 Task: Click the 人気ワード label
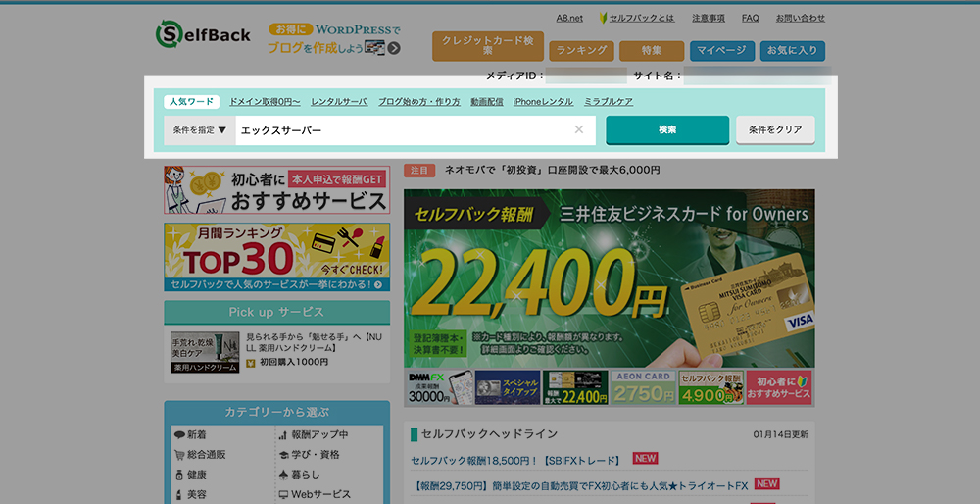192,102
